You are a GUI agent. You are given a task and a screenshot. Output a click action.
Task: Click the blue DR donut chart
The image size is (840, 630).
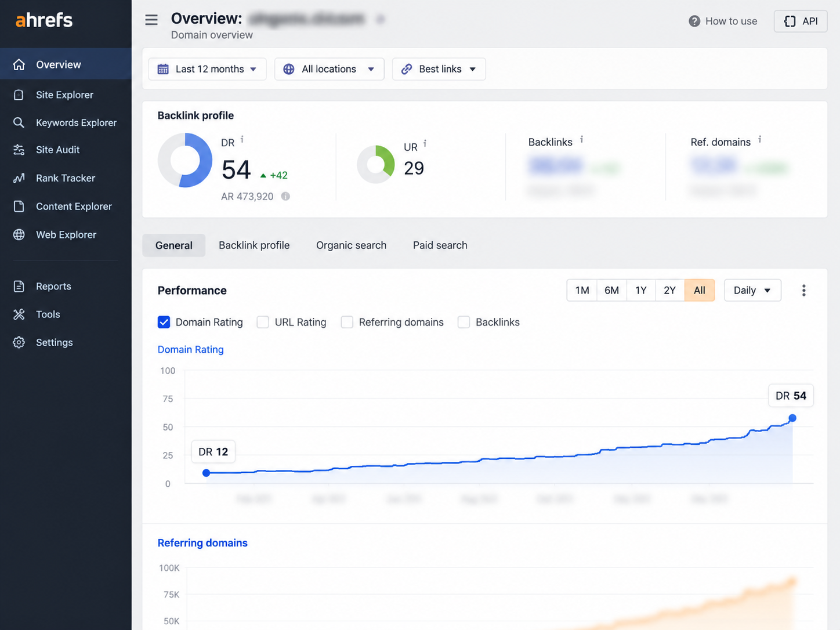(x=185, y=160)
